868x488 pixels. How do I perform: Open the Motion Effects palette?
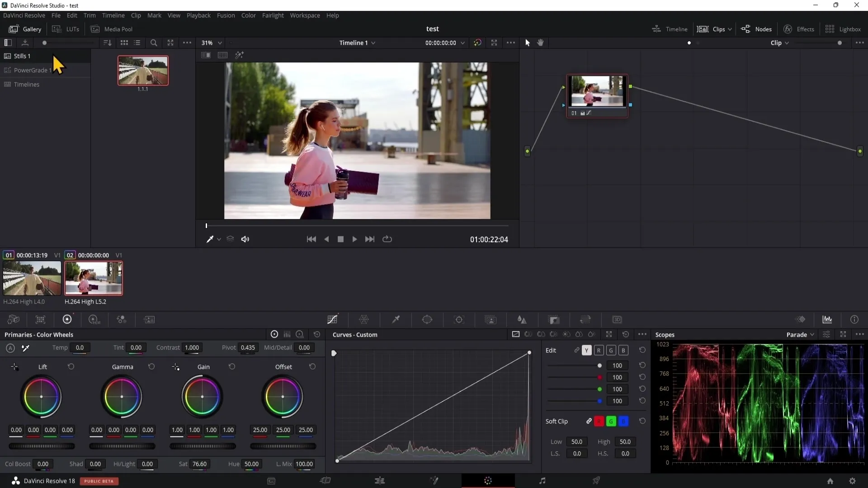click(x=149, y=319)
